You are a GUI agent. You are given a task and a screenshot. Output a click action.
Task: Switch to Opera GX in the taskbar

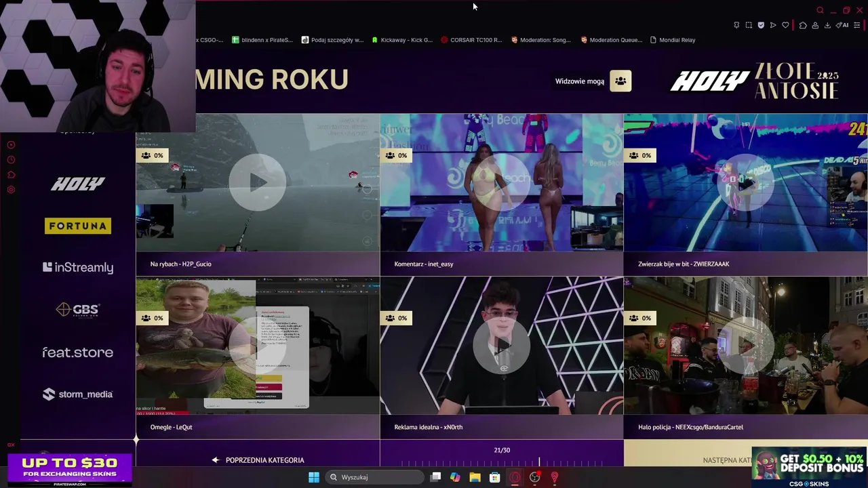(x=515, y=477)
